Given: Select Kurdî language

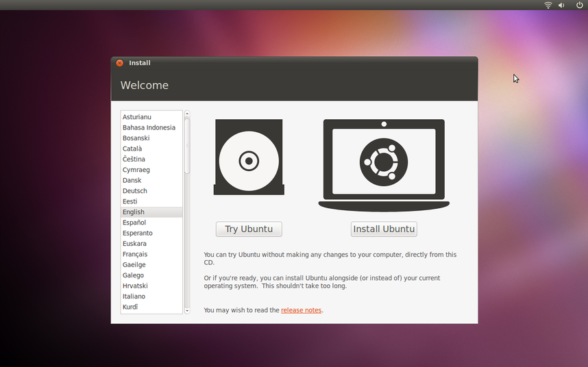Looking at the screenshot, I should click(x=151, y=307).
